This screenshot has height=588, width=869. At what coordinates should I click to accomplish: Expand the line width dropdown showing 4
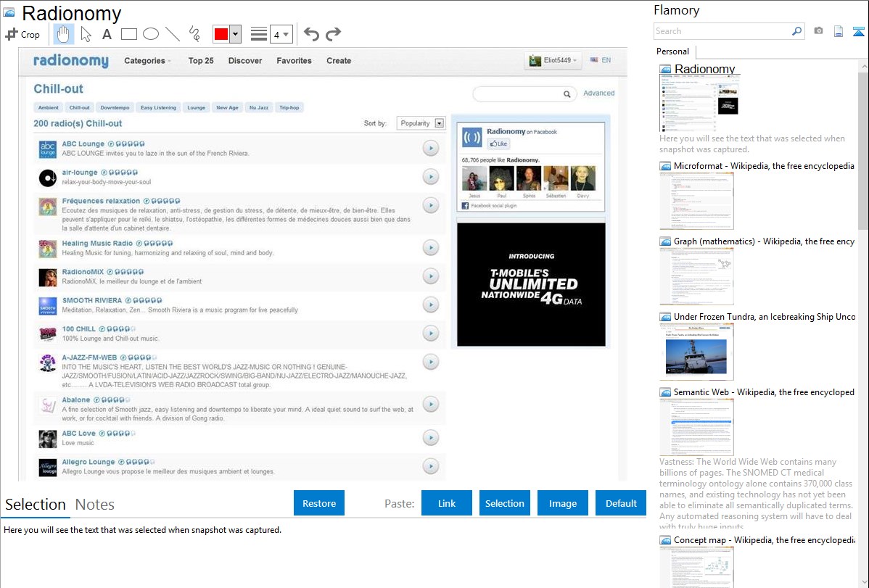(x=281, y=34)
